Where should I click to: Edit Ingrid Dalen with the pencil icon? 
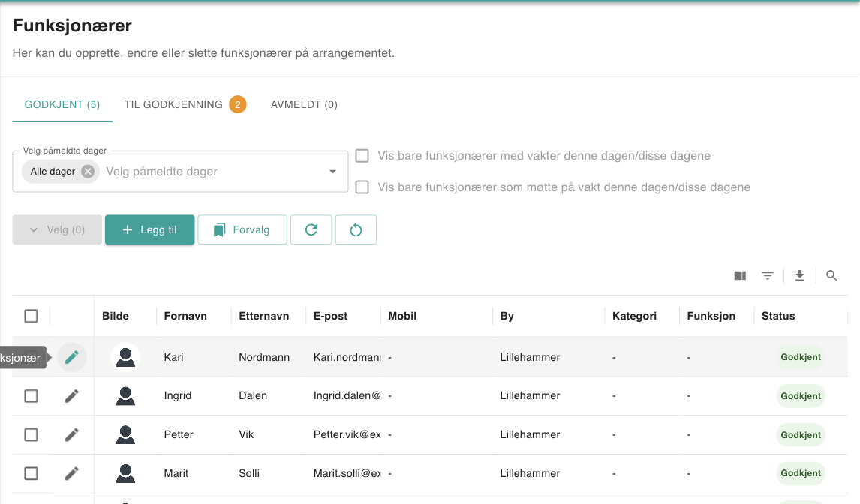tap(72, 396)
